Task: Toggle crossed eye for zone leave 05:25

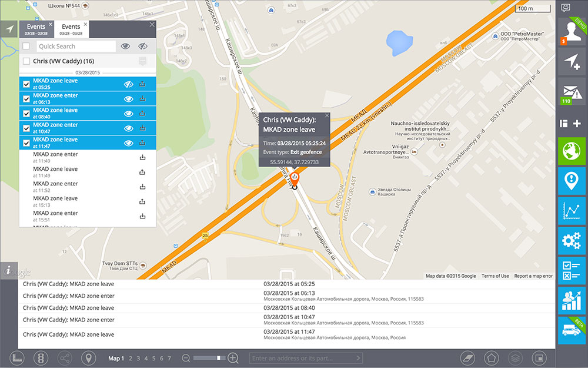Action: [129, 84]
